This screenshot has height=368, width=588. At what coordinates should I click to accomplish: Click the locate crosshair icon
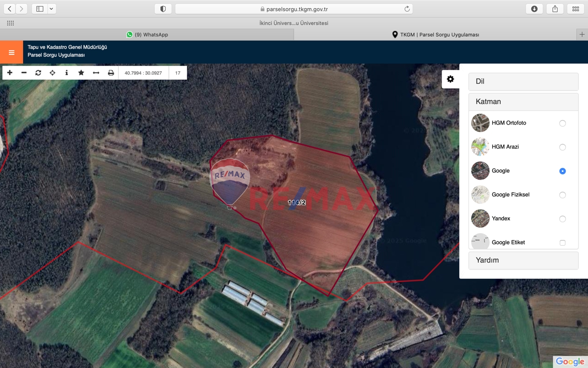point(52,73)
